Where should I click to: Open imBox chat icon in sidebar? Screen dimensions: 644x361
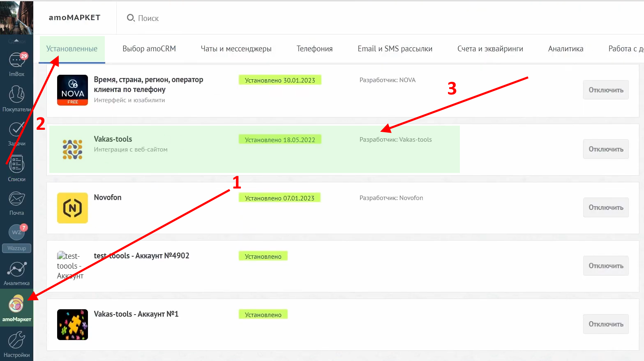coord(16,61)
